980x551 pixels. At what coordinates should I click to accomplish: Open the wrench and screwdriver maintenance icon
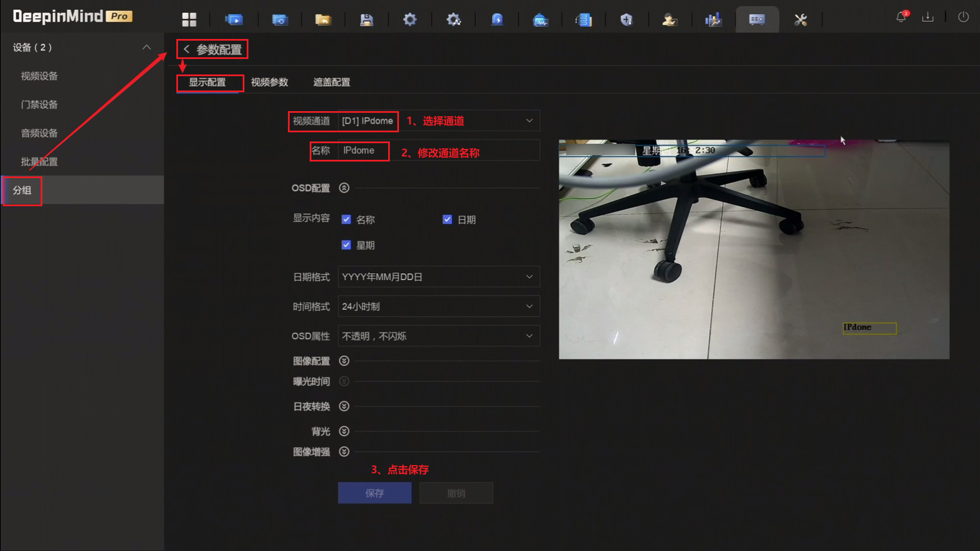click(800, 19)
